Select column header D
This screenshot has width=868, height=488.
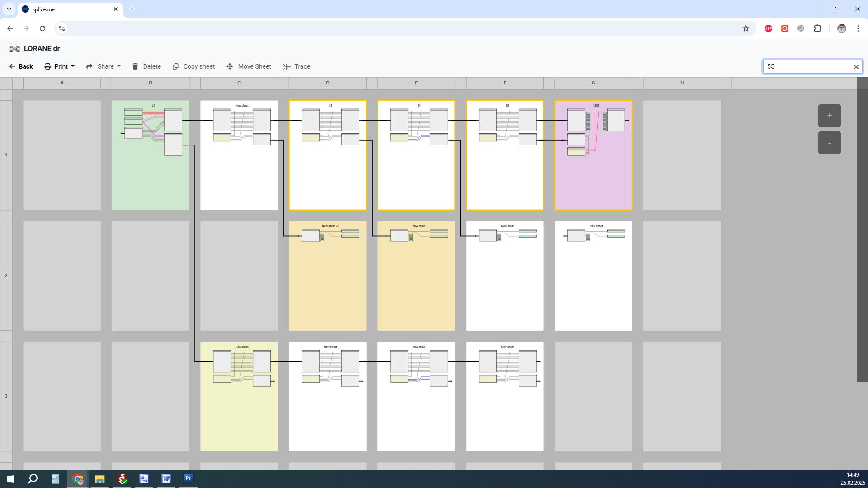(x=327, y=83)
